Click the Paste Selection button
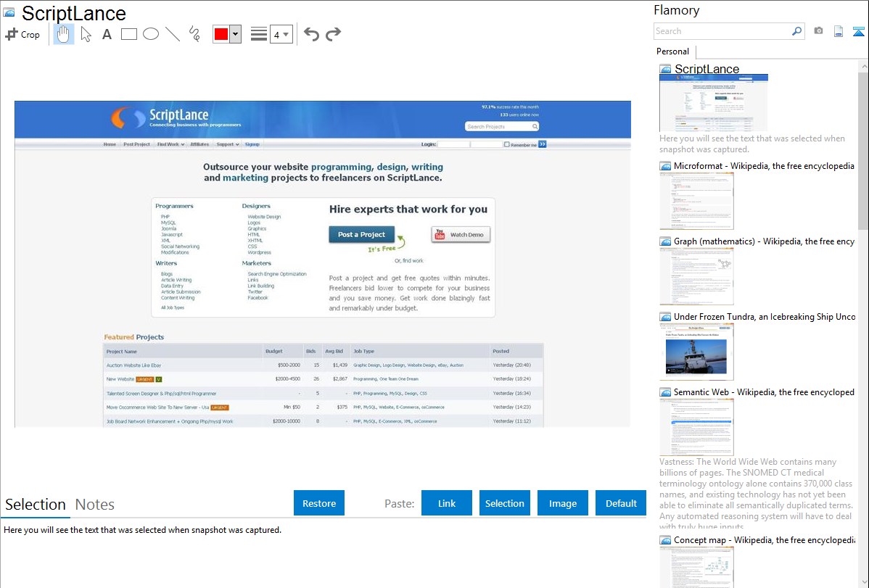Image resolution: width=869 pixels, height=588 pixels. coord(504,503)
